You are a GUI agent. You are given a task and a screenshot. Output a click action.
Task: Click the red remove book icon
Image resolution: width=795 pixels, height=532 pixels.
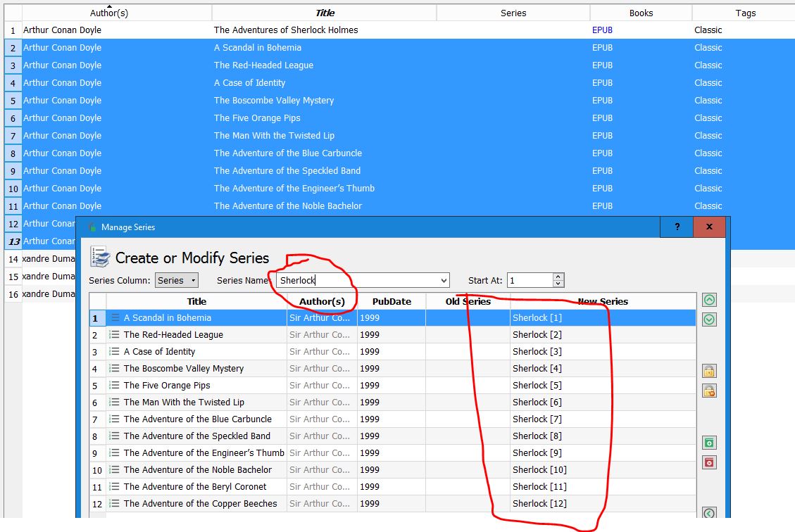(x=709, y=462)
